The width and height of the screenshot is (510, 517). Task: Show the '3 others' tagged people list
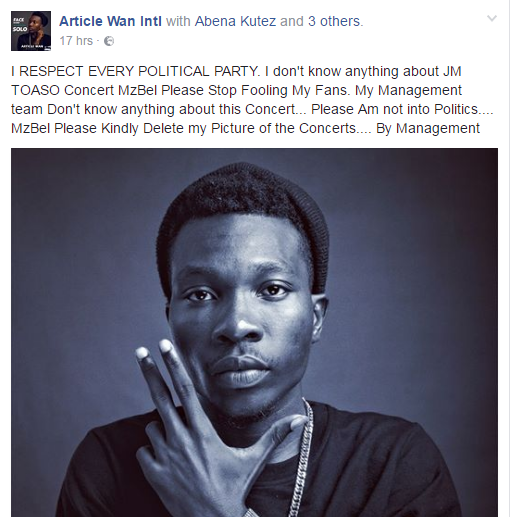tap(335, 21)
